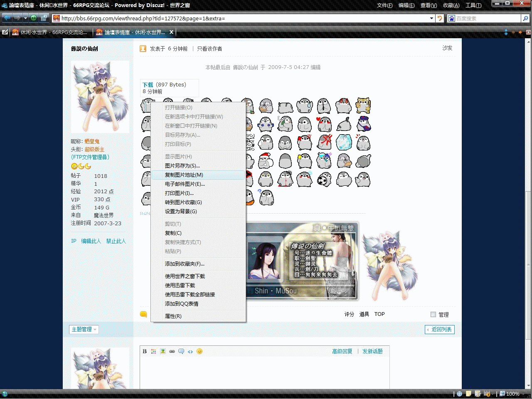Tick the 管理 checkbox
The width and height of the screenshot is (532, 399).
pyautogui.click(x=433, y=314)
